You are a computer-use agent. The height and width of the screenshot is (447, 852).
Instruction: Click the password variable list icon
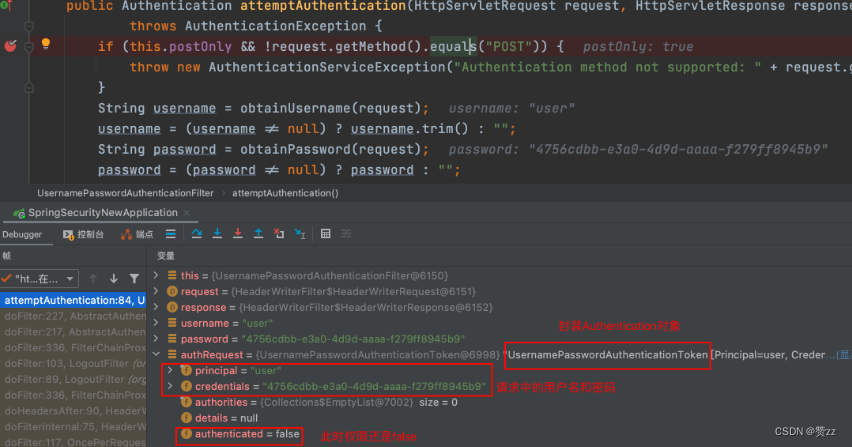point(172,338)
